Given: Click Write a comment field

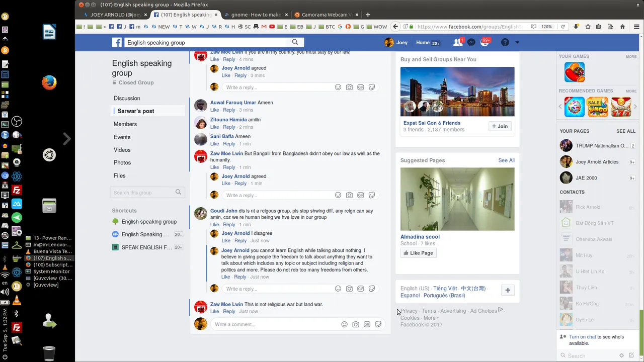Looking at the screenshot, I should click(x=299, y=324).
